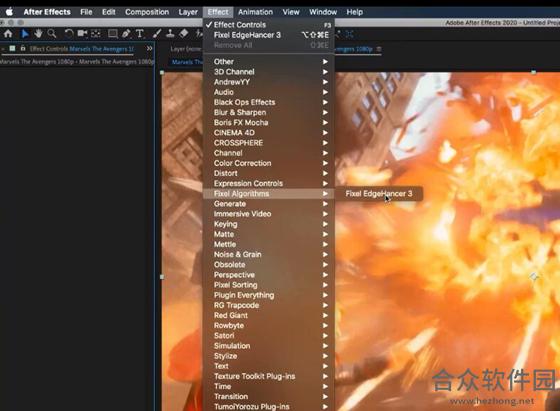Image resolution: width=560 pixels, height=411 pixels.
Task: Open the Edit menu
Action: click(x=109, y=12)
